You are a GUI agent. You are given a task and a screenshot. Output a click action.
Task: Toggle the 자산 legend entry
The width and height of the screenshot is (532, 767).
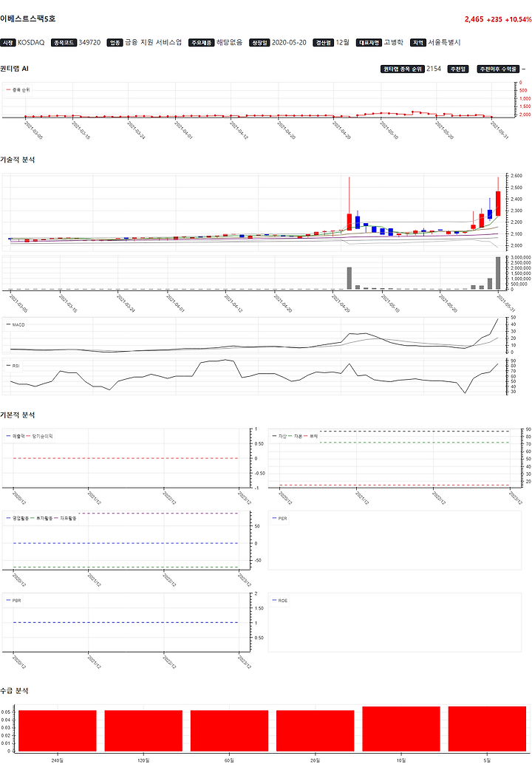(280, 436)
